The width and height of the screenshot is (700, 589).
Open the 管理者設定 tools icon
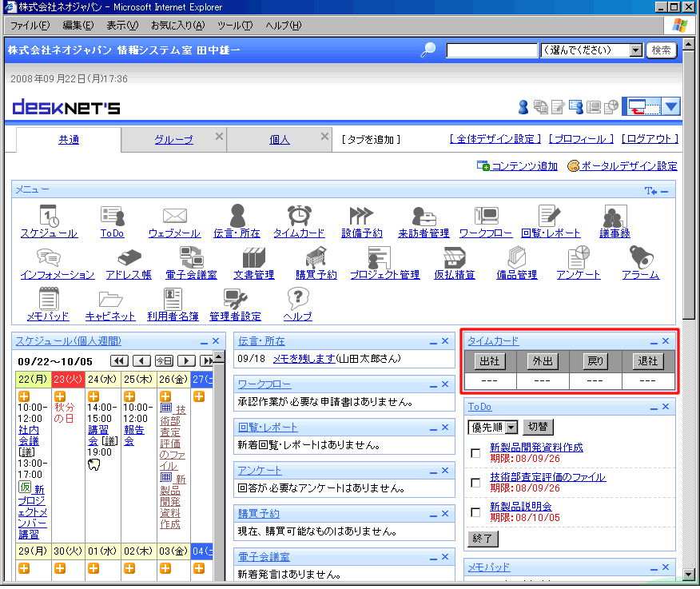[x=235, y=299]
